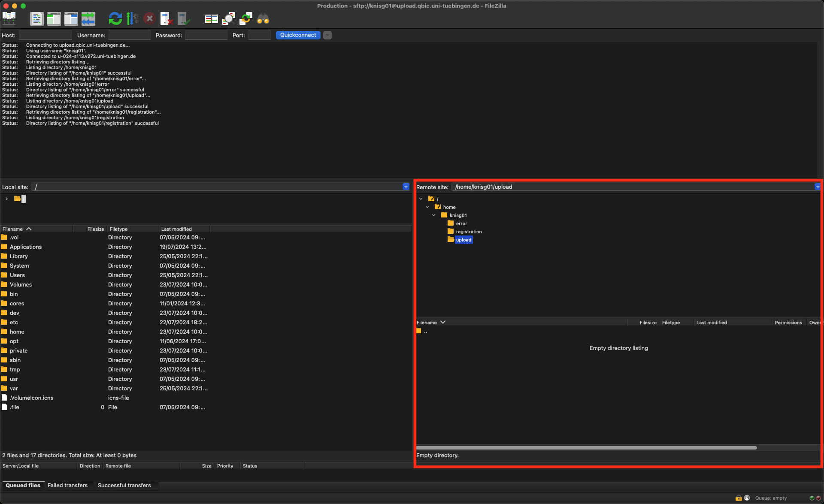Focus the Port input field
This screenshot has width=824, height=504.
(x=259, y=35)
